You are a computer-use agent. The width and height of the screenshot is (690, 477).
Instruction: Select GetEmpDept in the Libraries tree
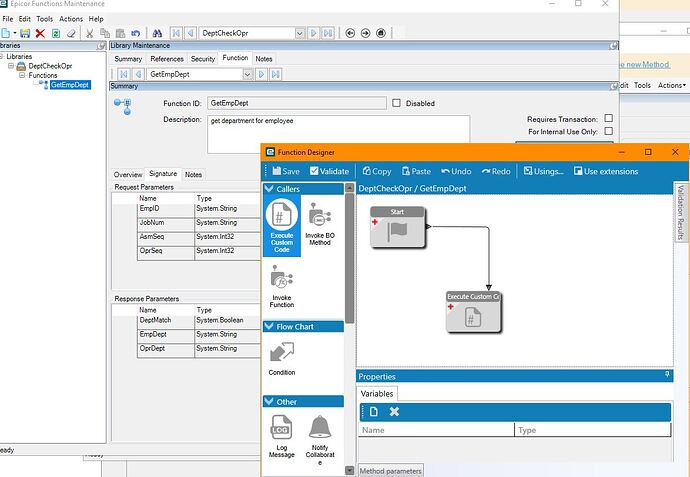(x=70, y=85)
